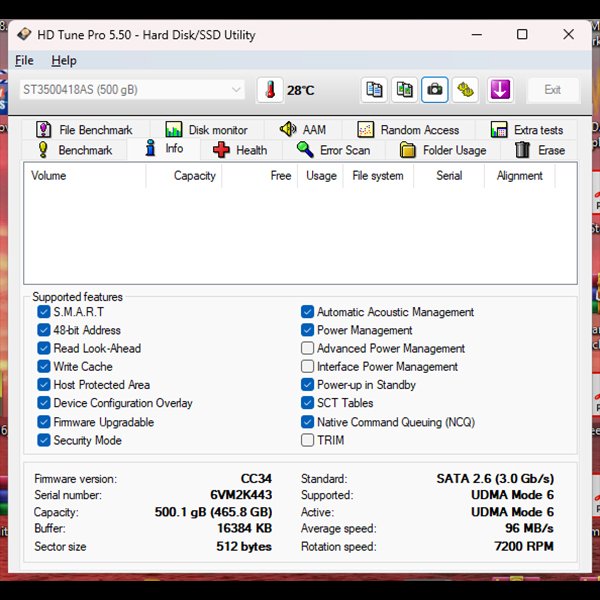Screen dimensions: 600x600
Task: Click the Alignment column header
Action: pyautogui.click(x=520, y=176)
